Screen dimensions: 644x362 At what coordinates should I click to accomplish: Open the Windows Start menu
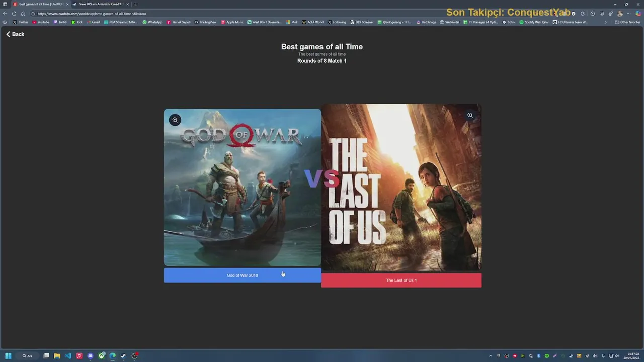[8, 356]
